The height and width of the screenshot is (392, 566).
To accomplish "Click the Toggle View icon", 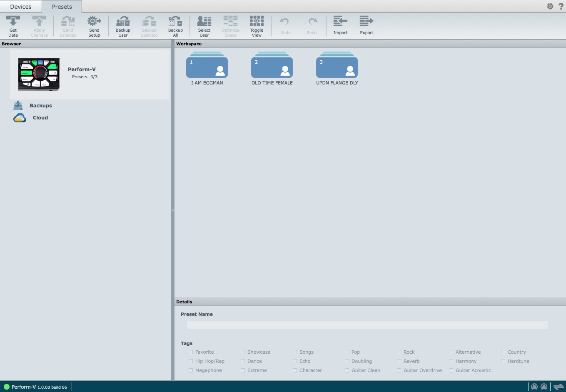I will pyautogui.click(x=257, y=25).
